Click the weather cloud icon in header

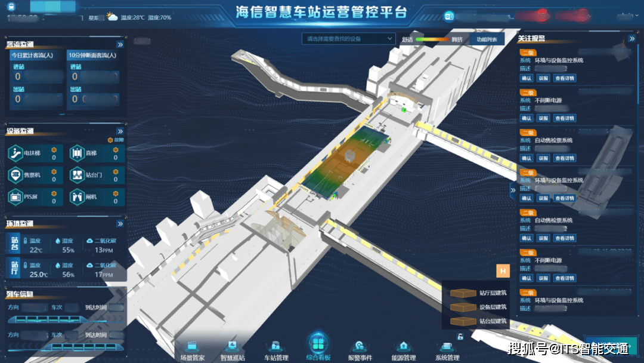[x=112, y=17]
